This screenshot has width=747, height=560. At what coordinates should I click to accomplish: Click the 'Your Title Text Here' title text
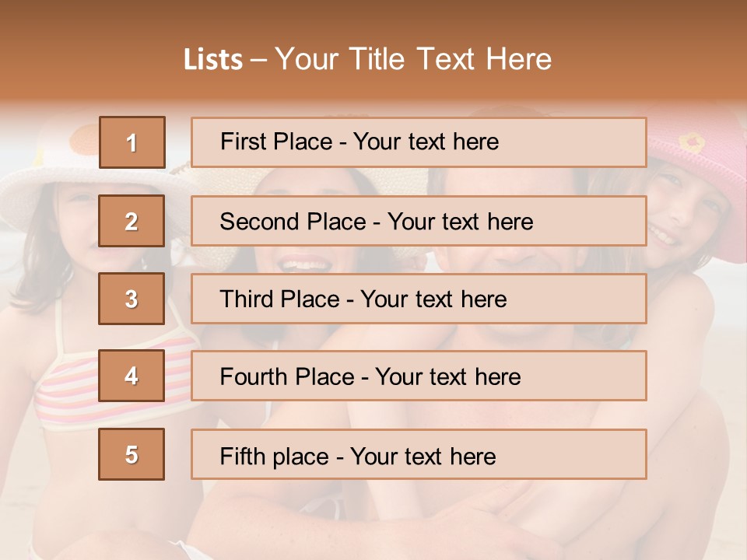[x=413, y=59]
